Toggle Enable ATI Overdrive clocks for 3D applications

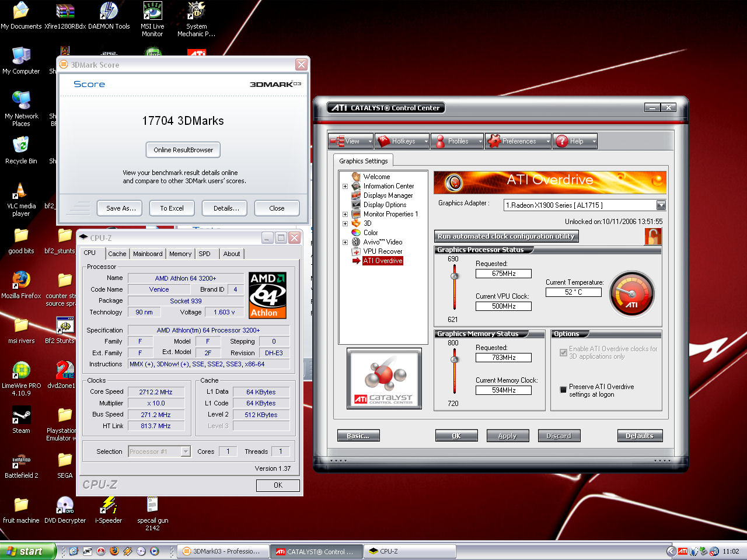(563, 352)
